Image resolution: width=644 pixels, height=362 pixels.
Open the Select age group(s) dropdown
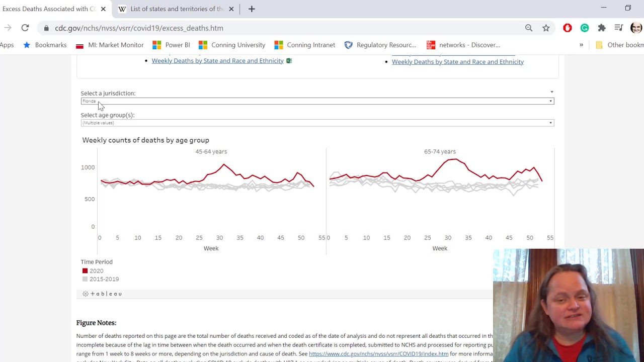[317, 123]
